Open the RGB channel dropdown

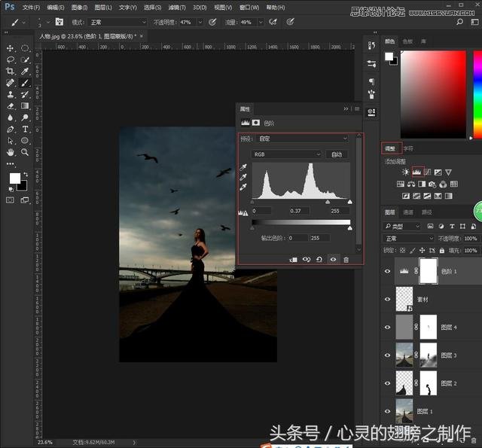[x=286, y=154]
